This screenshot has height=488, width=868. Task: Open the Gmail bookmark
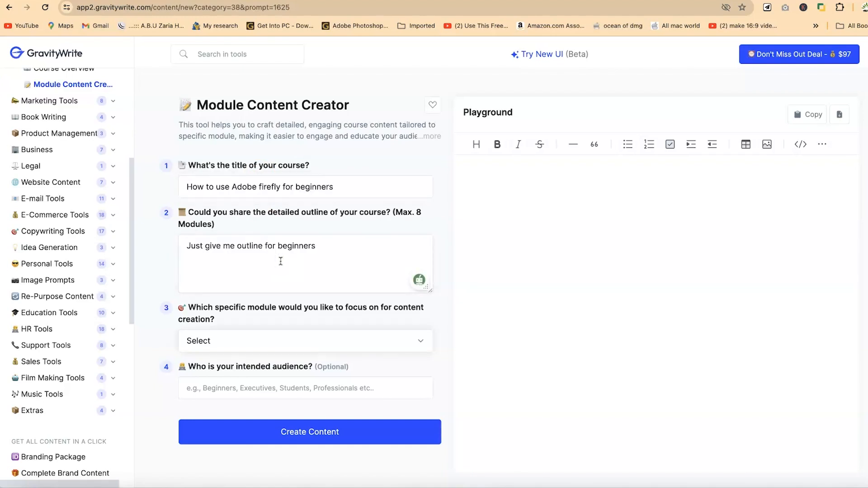click(x=95, y=26)
